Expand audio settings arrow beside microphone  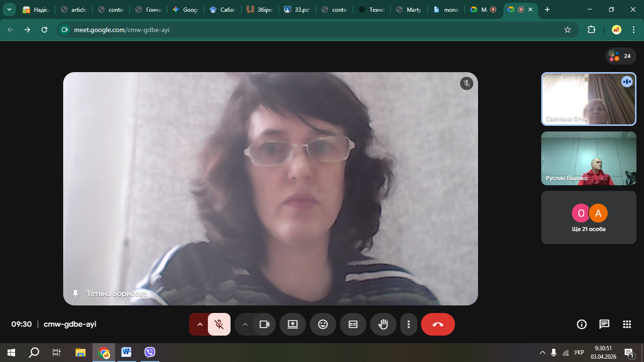coord(199,324)
